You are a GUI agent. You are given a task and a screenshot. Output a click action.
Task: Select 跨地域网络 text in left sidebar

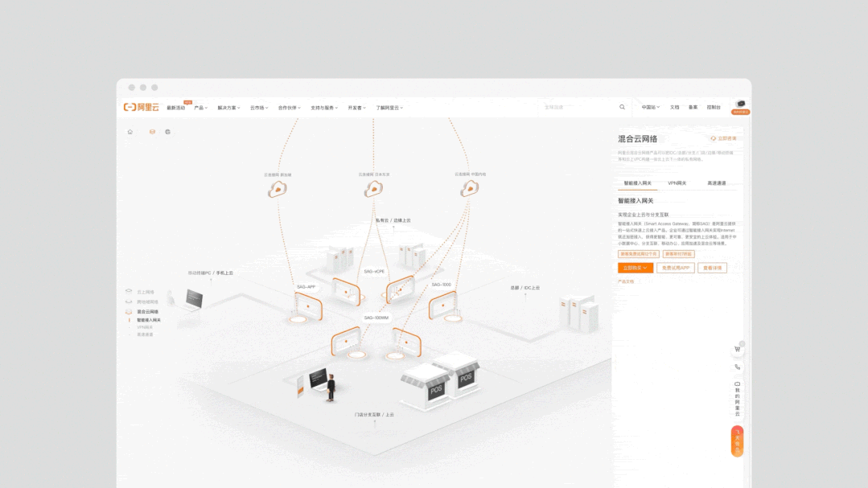tap(148, 302)
